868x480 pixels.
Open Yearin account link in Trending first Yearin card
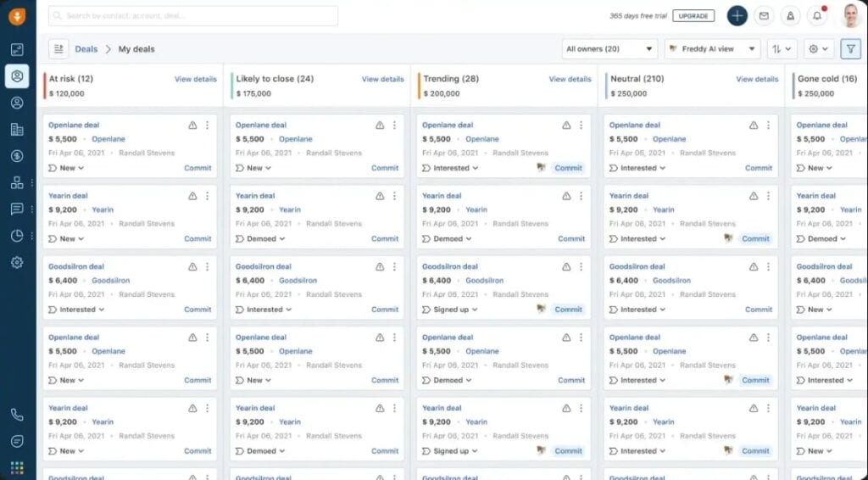coord(476,209)
